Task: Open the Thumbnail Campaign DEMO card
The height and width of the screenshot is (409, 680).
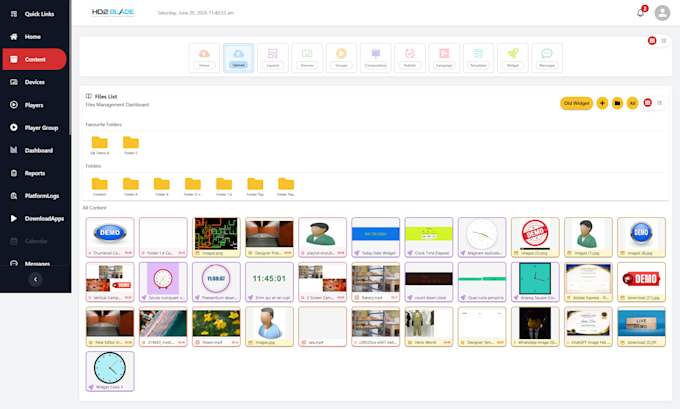Action: point(110,237)
